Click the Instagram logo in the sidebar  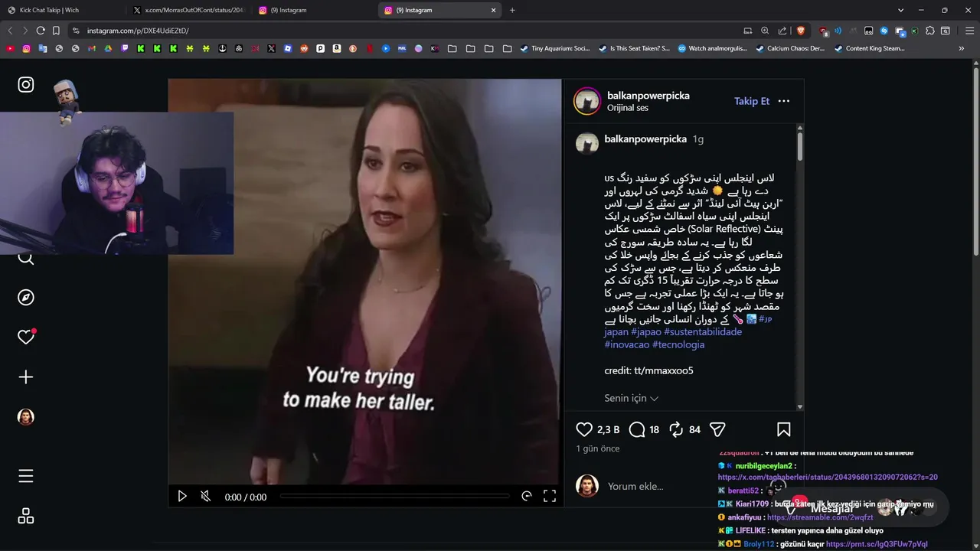click(26, 84)
